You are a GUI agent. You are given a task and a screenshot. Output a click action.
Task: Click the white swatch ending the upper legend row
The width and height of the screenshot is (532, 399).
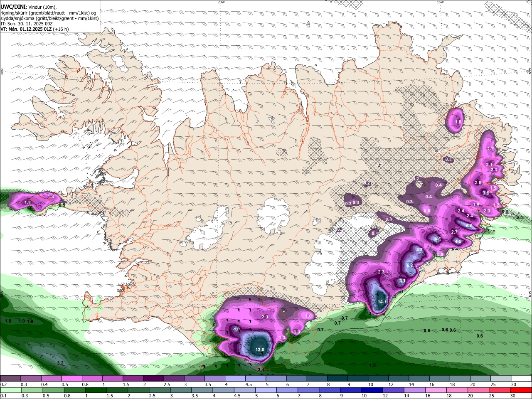click(x=521, y=379)
